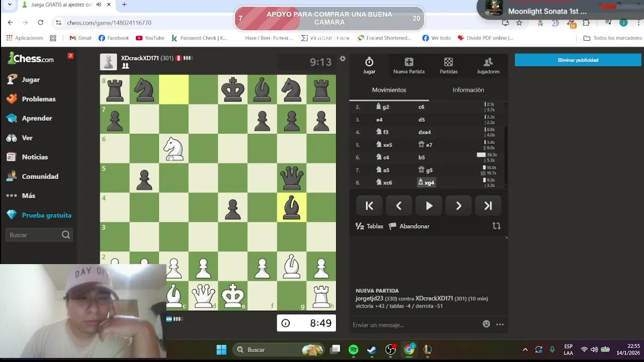The height and width of the screenshot is (362, 644).
Task: Select the Jugar clock tab
Action: point(369,66)
